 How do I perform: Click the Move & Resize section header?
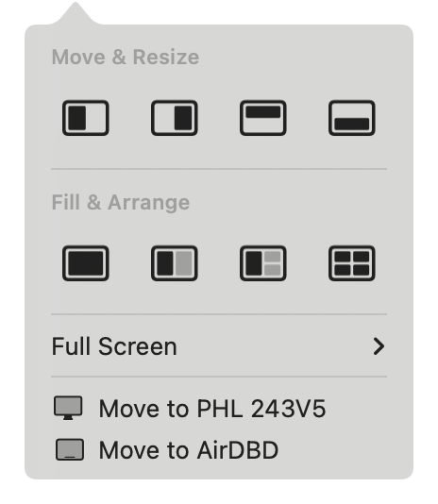(x=126, y=58)
